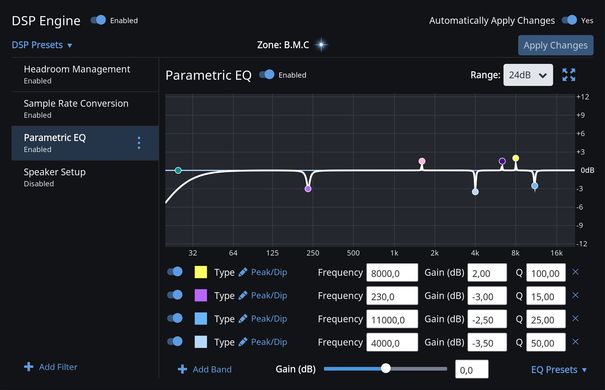Click the overall gain field showing 0,0
Viewport: 605px width, 390px height.
pyautogui.click(x=471, y=369)
